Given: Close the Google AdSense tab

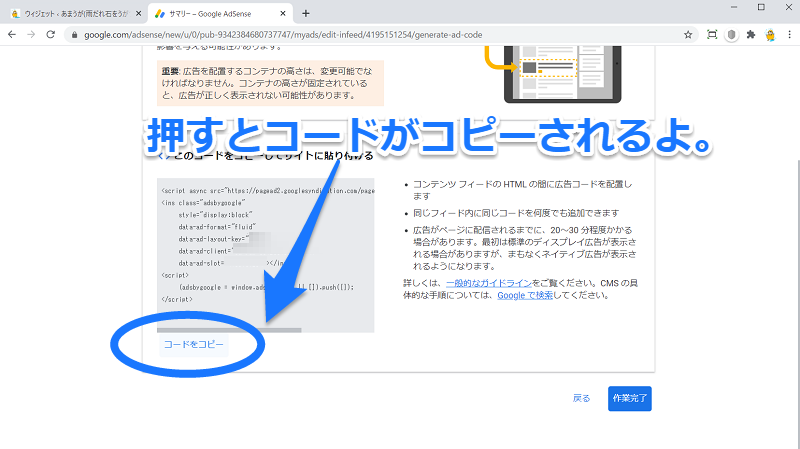Looking at the screenshot, I should (284, 13).
